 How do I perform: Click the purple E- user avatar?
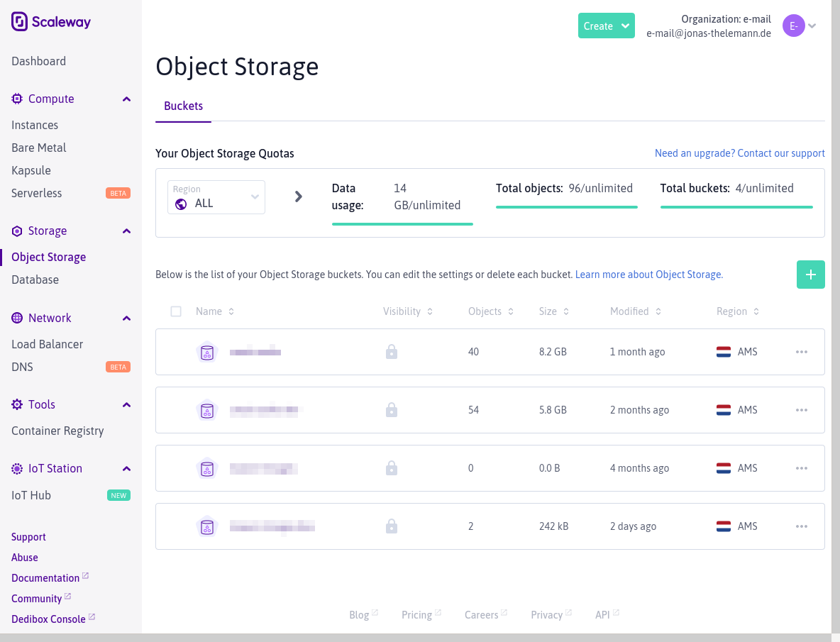tap(793, 26)
